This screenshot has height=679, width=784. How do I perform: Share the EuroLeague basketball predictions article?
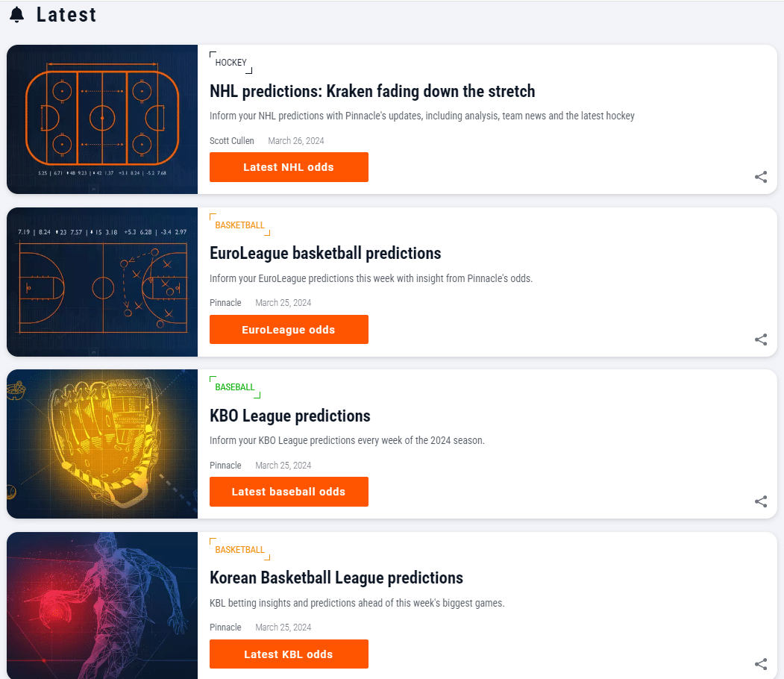point(761,339)
